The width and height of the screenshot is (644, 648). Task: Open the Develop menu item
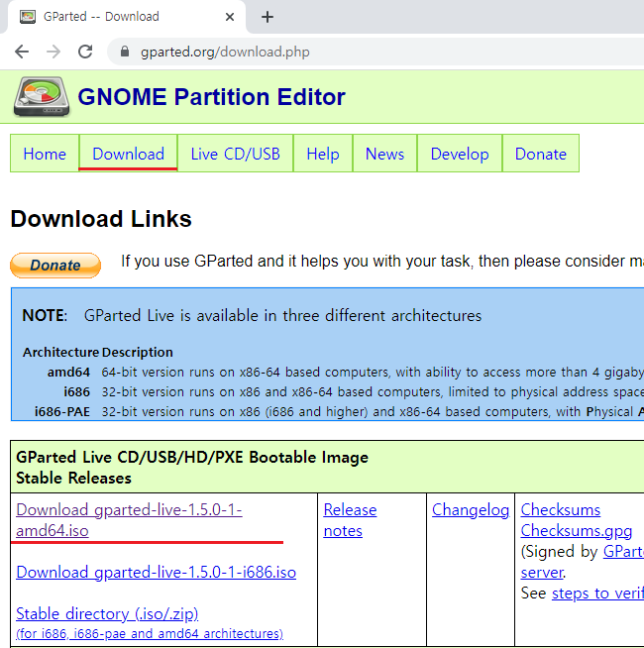(x=460, y=154)
